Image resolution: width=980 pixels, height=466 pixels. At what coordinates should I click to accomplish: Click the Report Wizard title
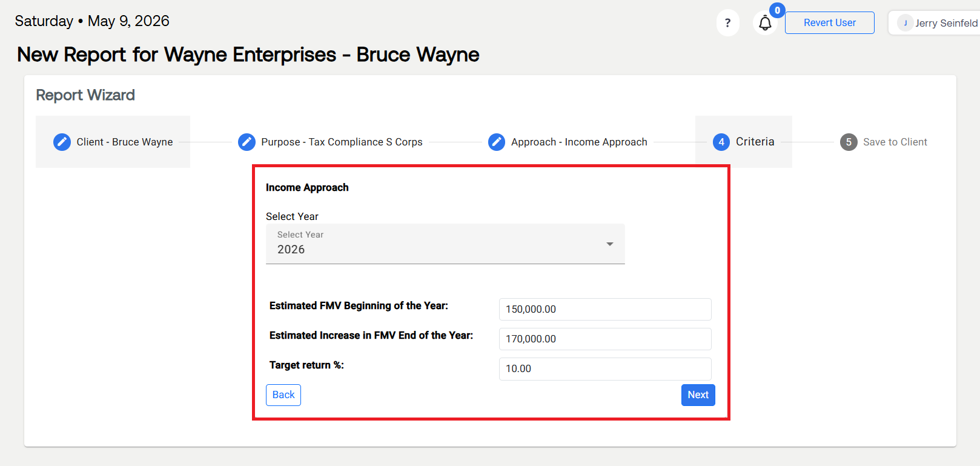85,95
